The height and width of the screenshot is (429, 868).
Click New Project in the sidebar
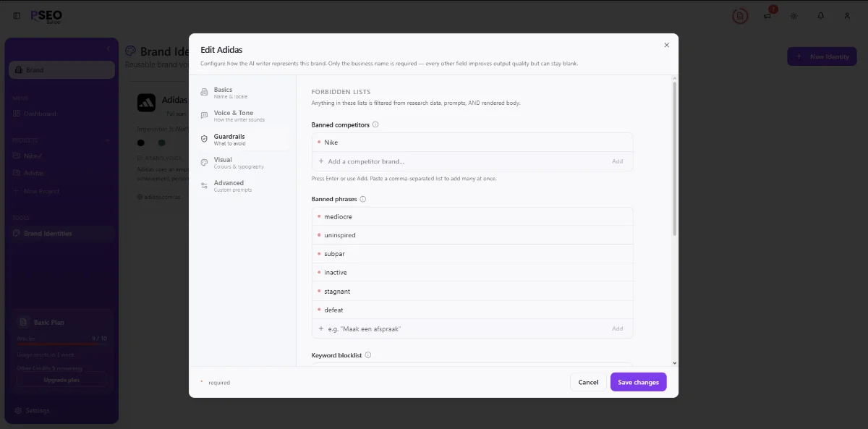(x=61, y=191)
